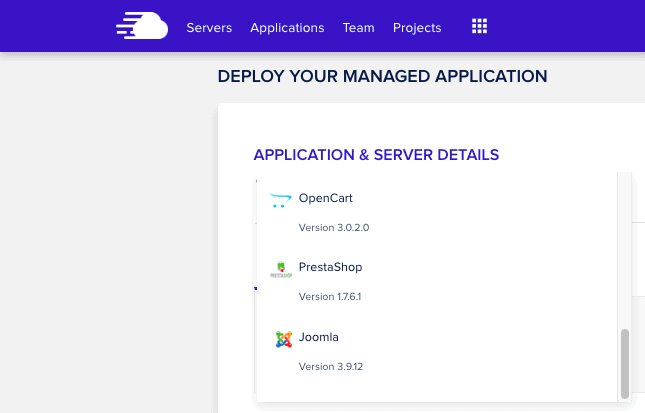Go to the Team section
645x413 pixels.
pos(358,28)
